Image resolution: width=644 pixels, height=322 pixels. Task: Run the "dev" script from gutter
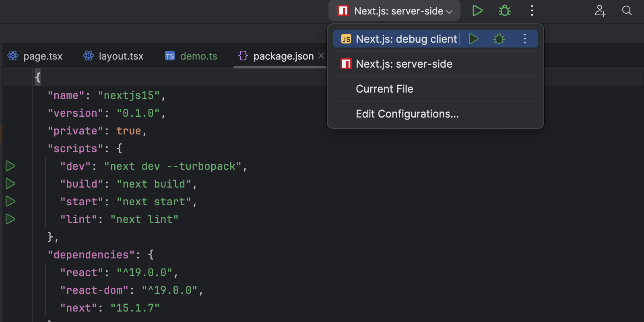[x=10, y=166]
